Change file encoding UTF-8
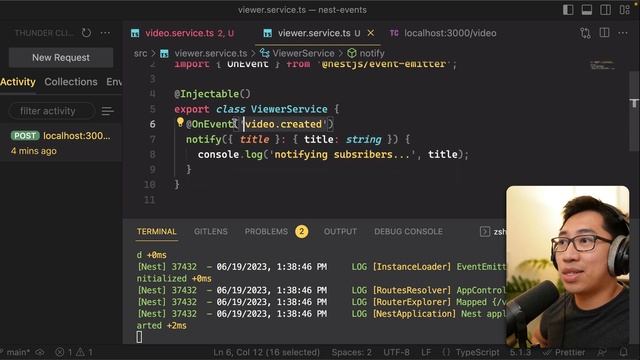 tap(396, 352)
